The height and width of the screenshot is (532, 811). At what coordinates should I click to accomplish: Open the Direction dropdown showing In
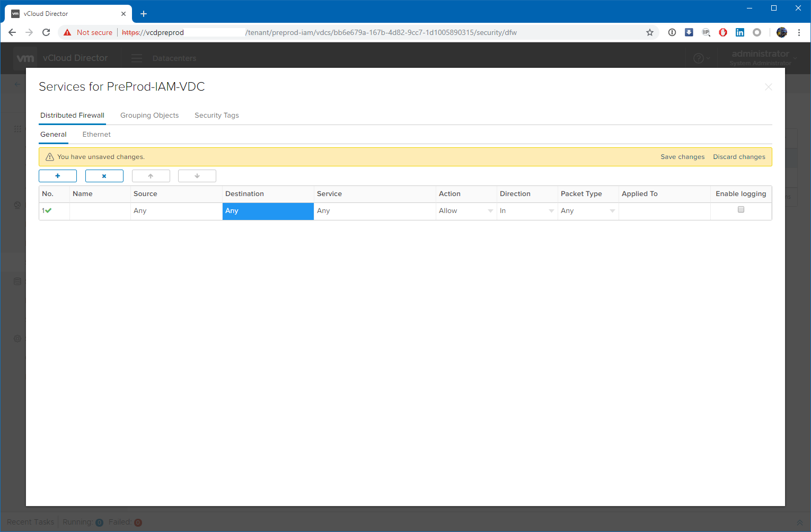(x=526, y=211)
